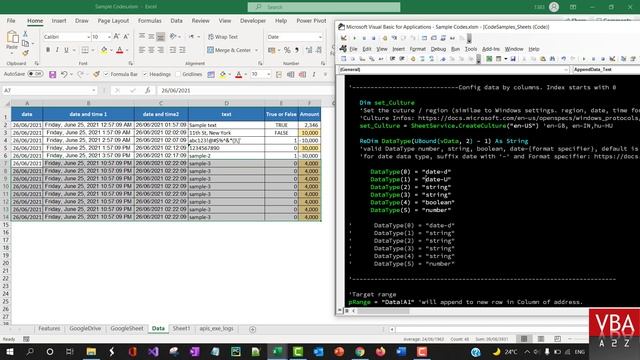Open the Formulas ribbon tab
This screenshot has height=360, width=640.
[149, 20]
